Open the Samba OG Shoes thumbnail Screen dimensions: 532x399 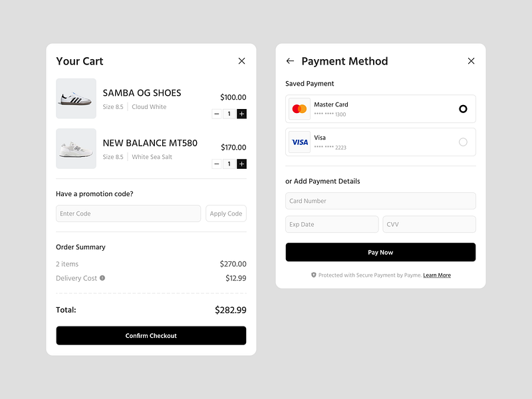coord(76,98)
